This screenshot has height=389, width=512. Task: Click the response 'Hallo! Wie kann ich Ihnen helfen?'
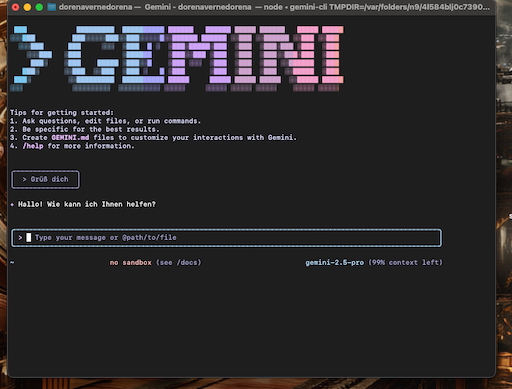pyautogui.click(x=87, y=204)
